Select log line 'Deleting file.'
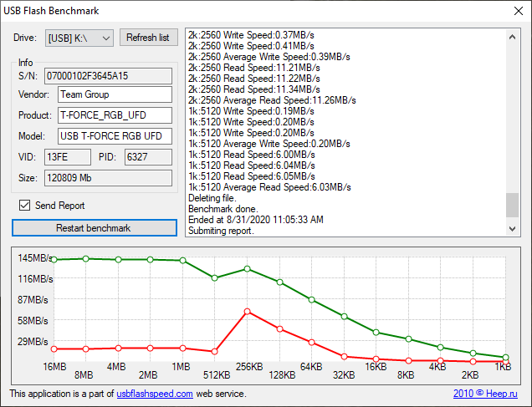532x407 pixels. pyautogui.click(x=212, y=198)
